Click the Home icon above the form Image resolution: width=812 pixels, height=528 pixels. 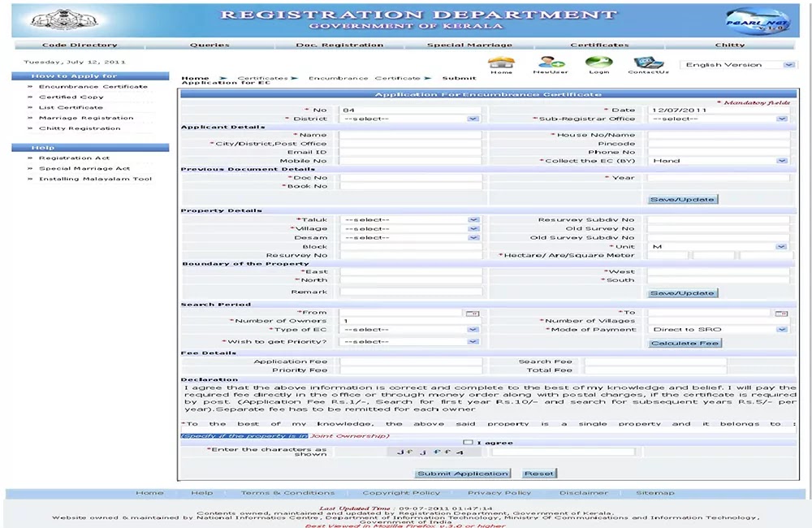click(501, 63)
